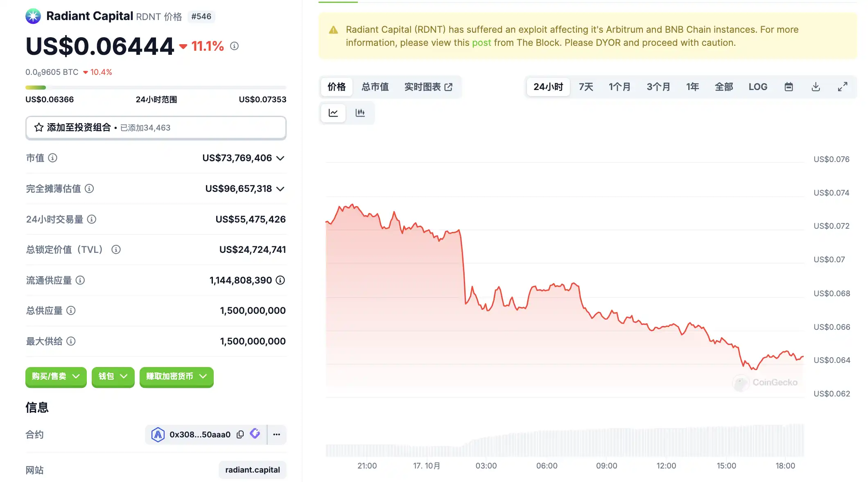Click the 24小时范围 price range bar
The height and width of the screenshot is (482, 868).
point(156,88)
